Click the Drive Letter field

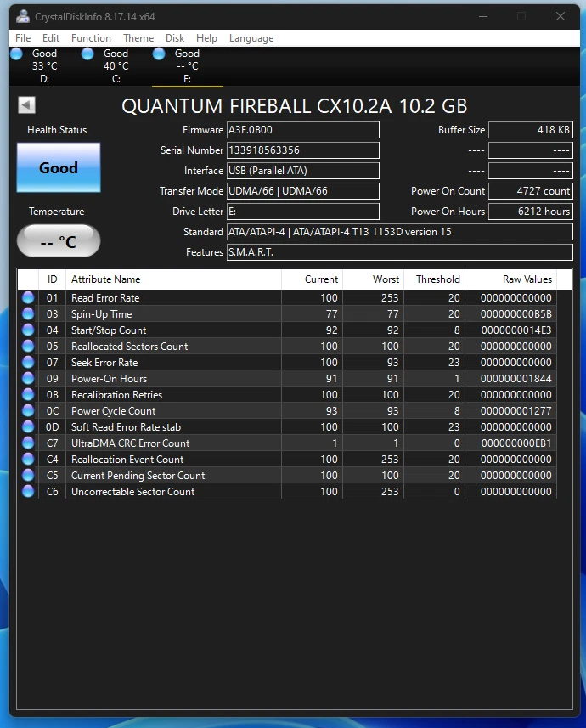pos(302,212)
